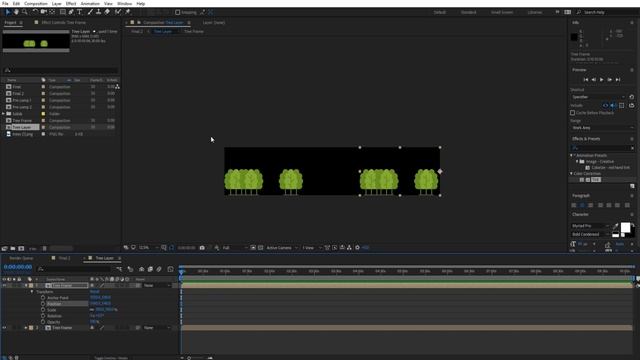Open the Effect menu
Image resolution: width=640 pixels, height=360 pixels.
[x=71, y=3]
